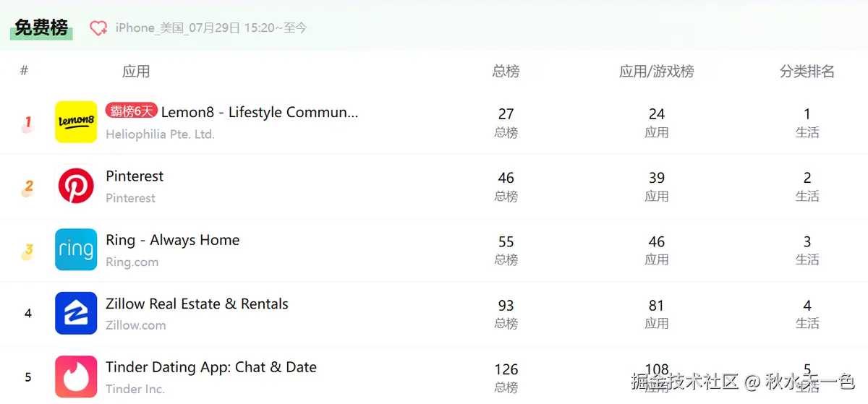Open Lemon8 - Lifestyle Community app link
868x404 pixels.
pyautogui.click(x=259, y=112)
